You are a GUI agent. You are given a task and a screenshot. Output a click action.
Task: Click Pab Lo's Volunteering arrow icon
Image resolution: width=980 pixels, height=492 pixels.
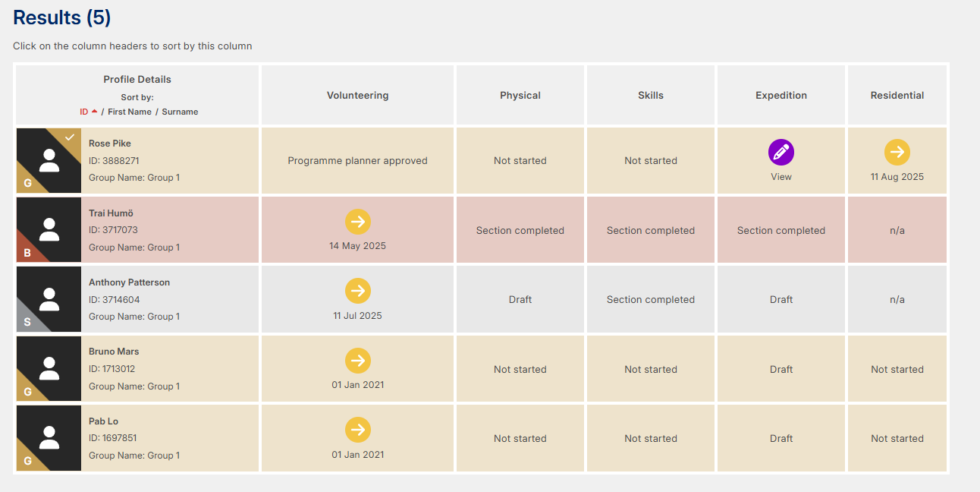coord(357,430)
